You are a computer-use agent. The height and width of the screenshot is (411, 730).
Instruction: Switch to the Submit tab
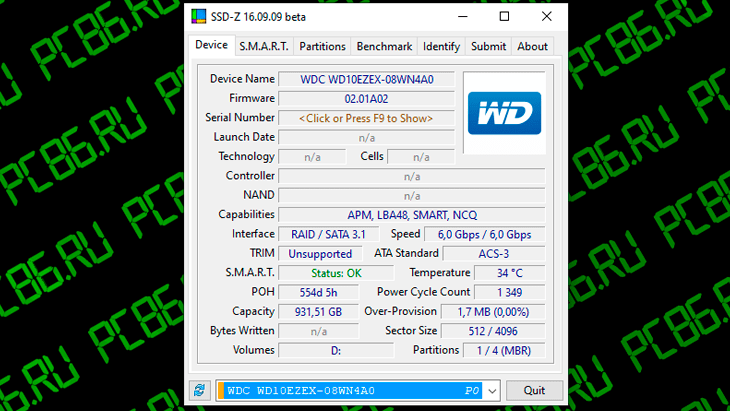point(488,47)
